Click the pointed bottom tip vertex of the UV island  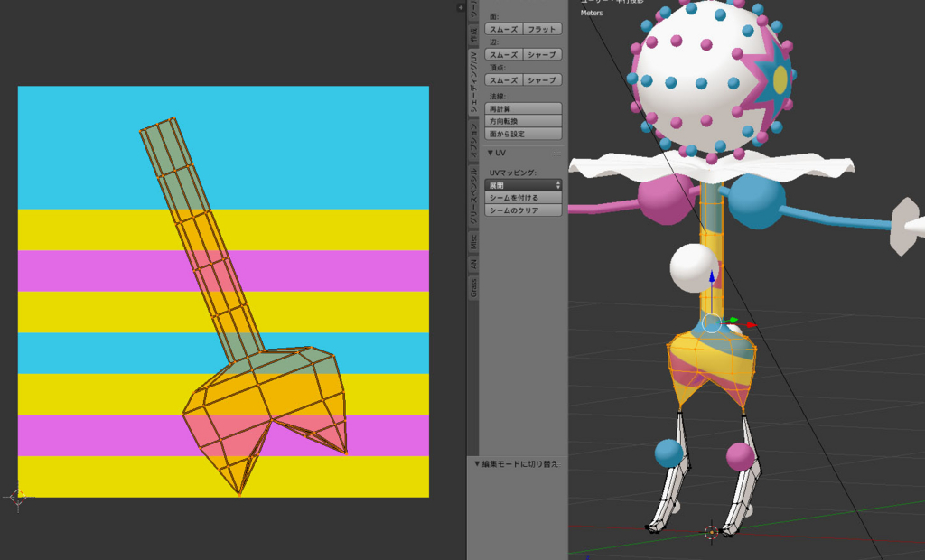pos(239,494)
